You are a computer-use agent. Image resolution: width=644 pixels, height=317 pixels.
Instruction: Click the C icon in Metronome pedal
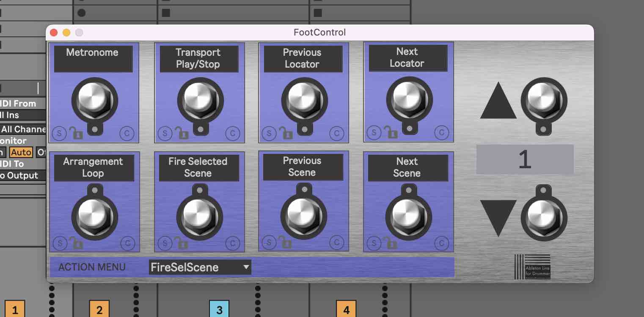[x=127, y=134]
